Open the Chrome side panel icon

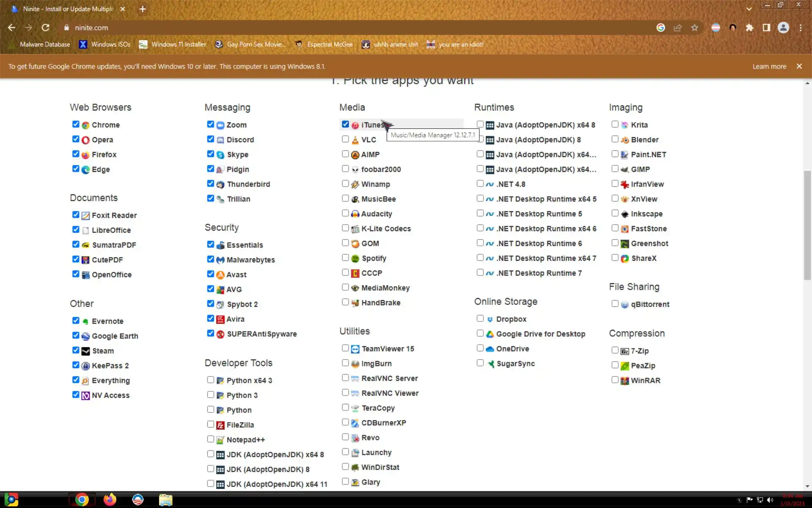766,28
